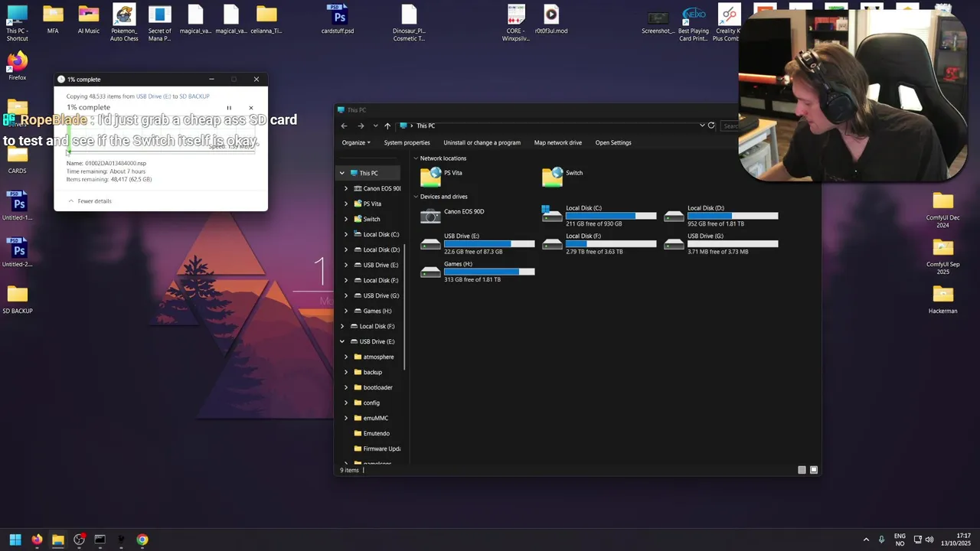Open address bar history dropdown
This screenshot has width=980, height=551.
pyautogui.click(x=702, y=126)
